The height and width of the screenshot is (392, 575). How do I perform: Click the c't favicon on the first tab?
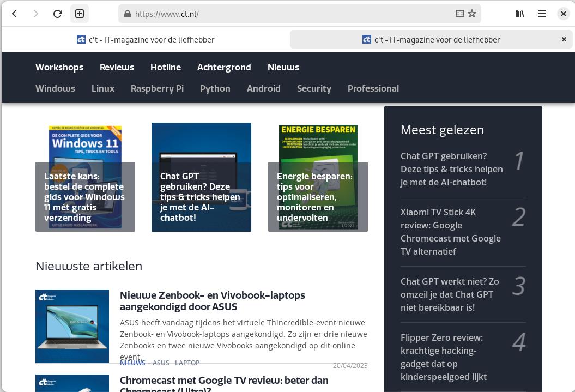(x=81, y=39)
